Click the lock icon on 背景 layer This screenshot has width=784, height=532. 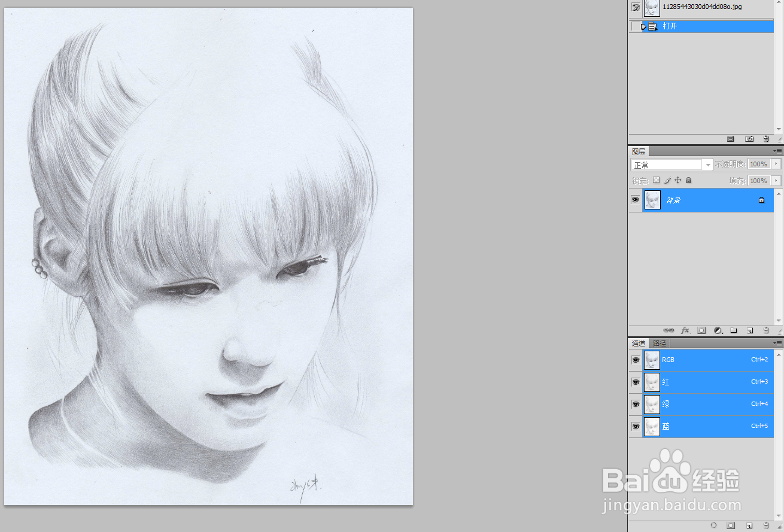pos(761,200)
